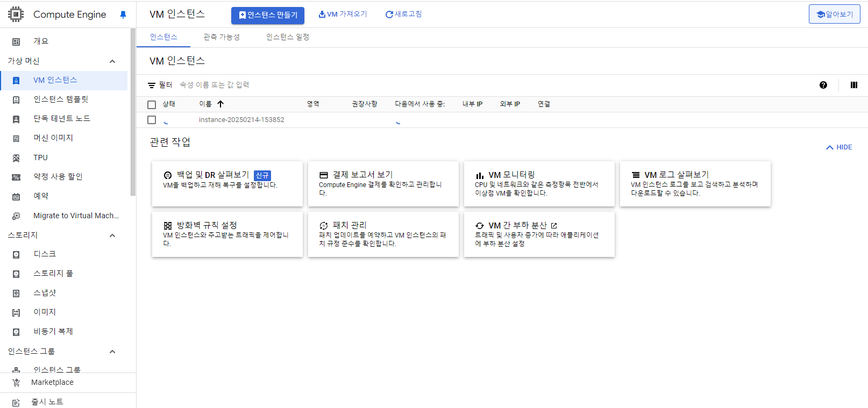Click the 디스크 sidebar icon

16,255
